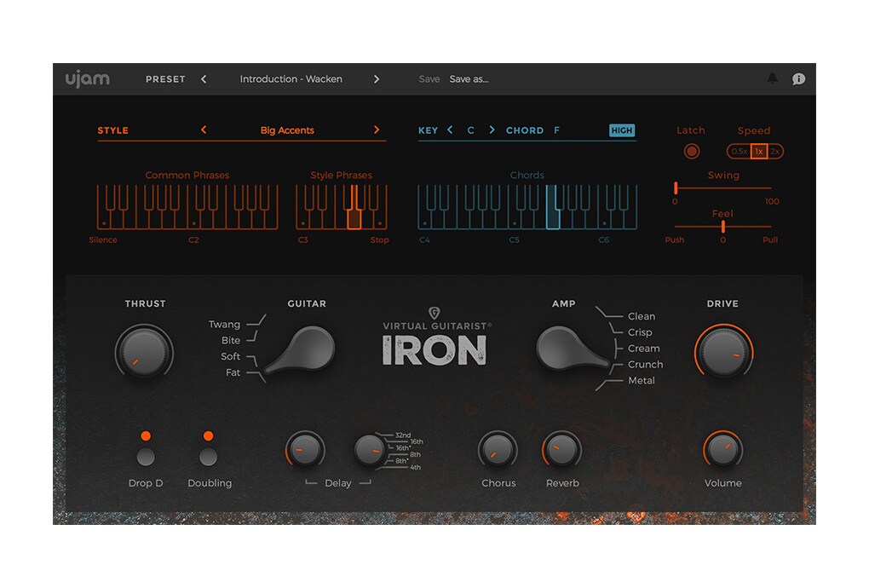The width and height of the screenshot is (869, 588).
Task: Select Cream amp type
Action: point(643,349)
